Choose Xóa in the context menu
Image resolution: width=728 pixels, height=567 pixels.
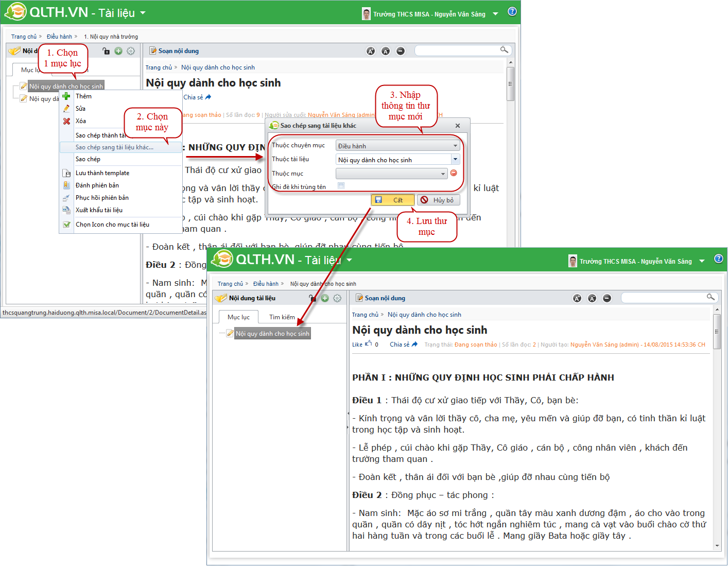pos(120,121)
